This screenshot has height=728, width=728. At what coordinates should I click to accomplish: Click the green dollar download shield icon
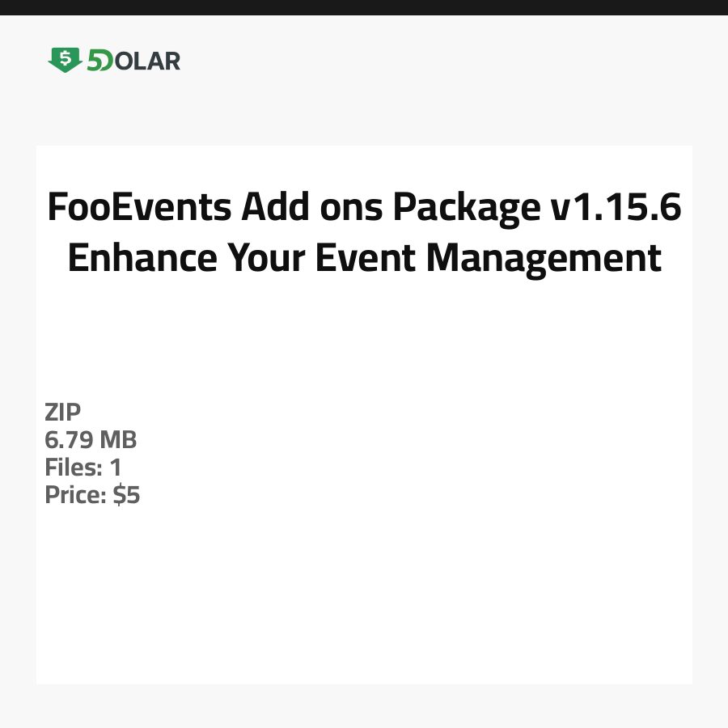[x=65, y=59]
